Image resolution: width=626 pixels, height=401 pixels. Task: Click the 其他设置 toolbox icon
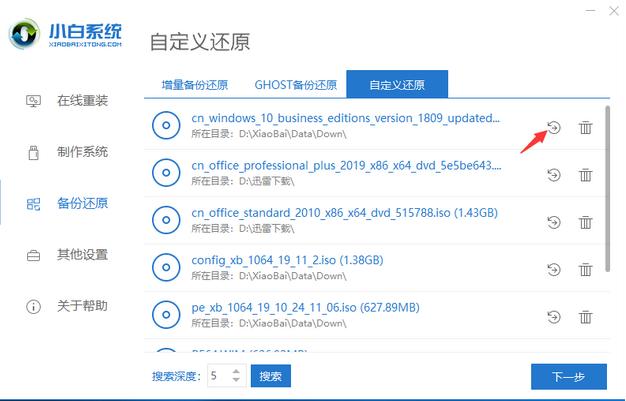(x=33, y=255)
